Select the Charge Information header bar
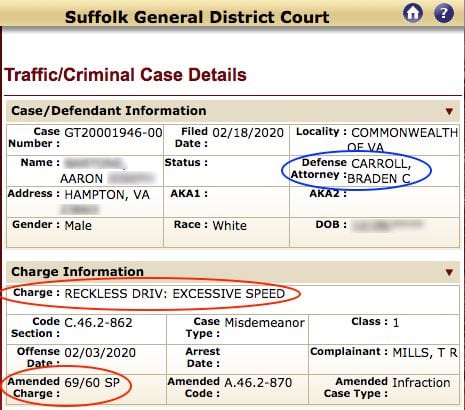 233,272
